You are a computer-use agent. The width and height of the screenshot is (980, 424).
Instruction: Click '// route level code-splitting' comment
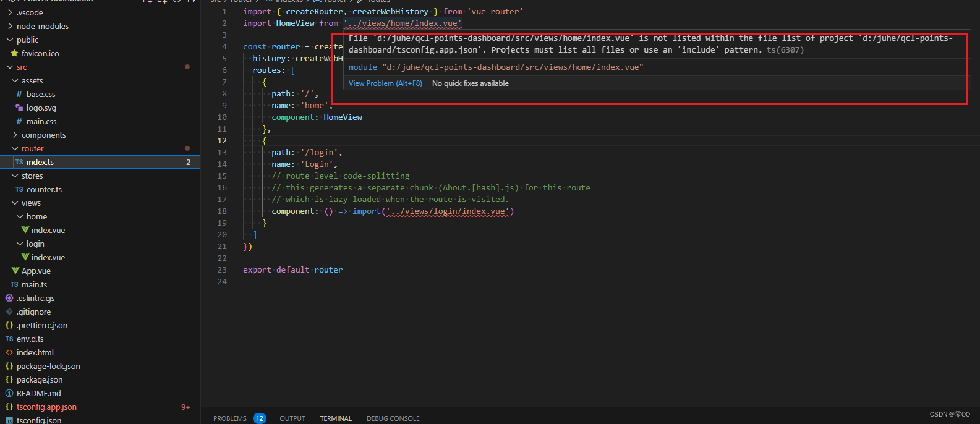(x=341, y=176)
